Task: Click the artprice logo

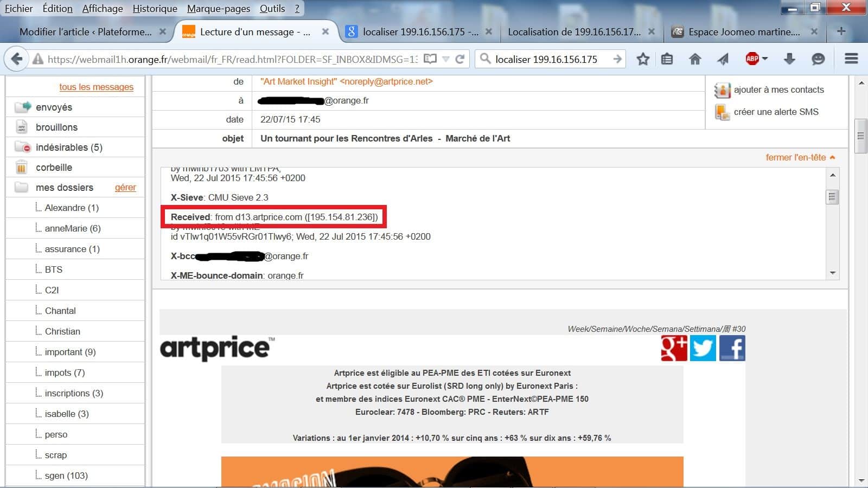Action: (x=217, y=348)
